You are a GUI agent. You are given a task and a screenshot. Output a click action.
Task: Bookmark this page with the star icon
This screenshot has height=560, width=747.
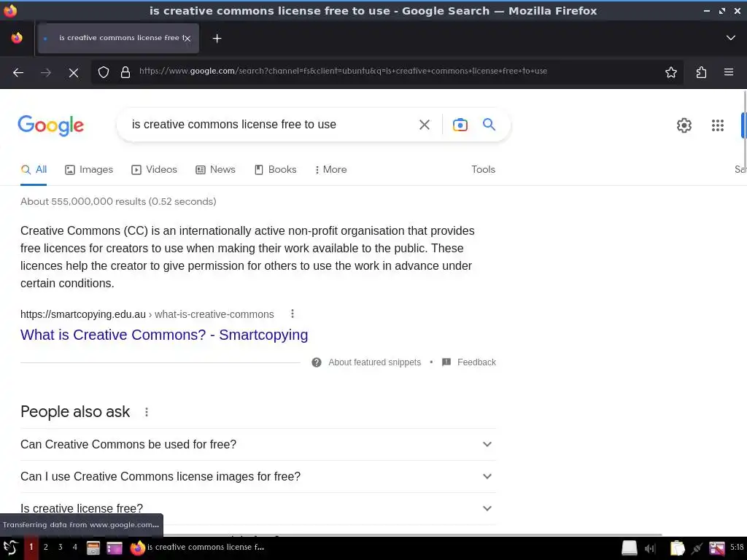(x=671, y=72)
